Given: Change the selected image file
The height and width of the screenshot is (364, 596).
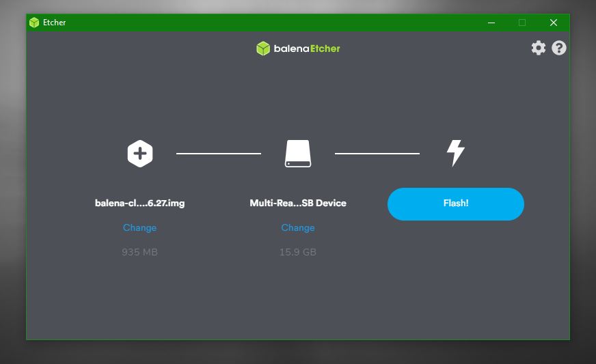Looking at the screenshot, I should point(139,227).
